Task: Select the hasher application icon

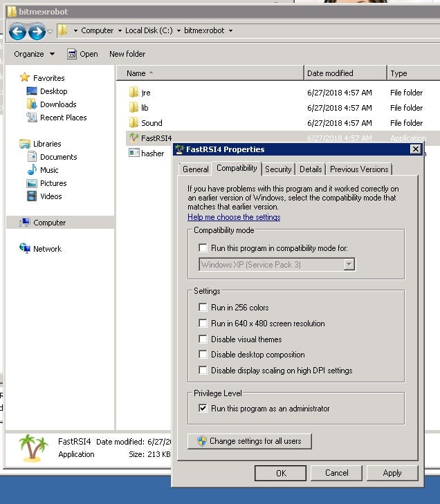Action: click(x=134, y=152)
